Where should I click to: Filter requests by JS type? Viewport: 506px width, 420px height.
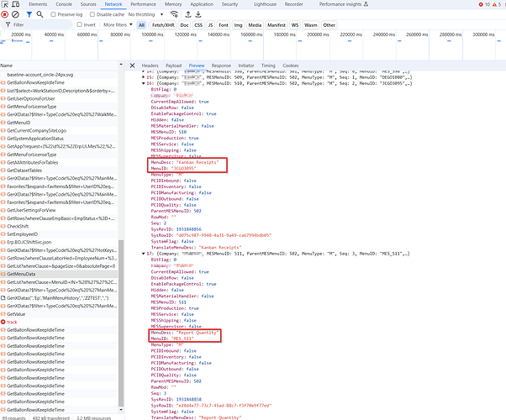click(210, 25)
